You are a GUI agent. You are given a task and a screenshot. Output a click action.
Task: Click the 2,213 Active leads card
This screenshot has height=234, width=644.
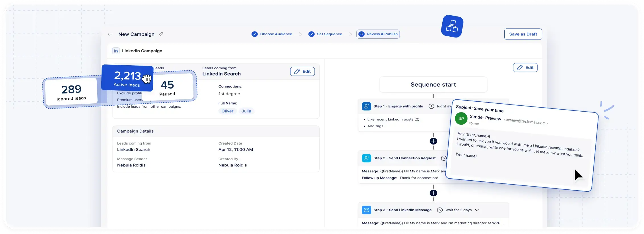[127, 78]
